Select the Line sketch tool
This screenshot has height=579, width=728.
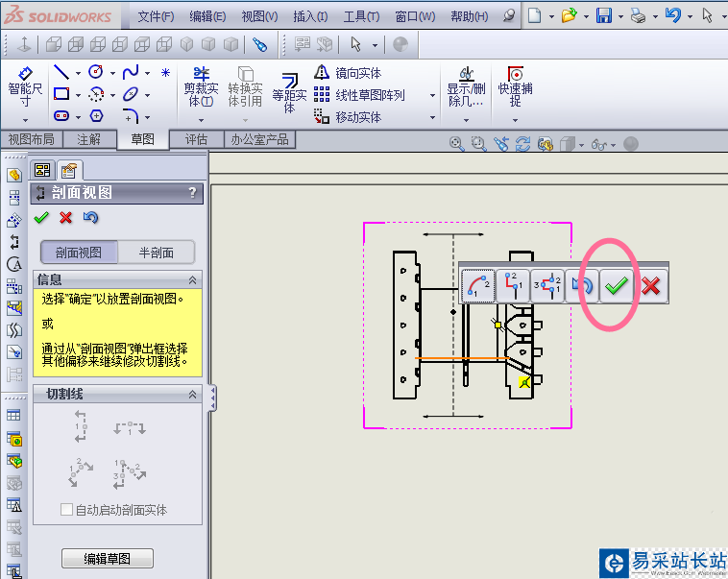pyautogui.click(x=61, y=72)
